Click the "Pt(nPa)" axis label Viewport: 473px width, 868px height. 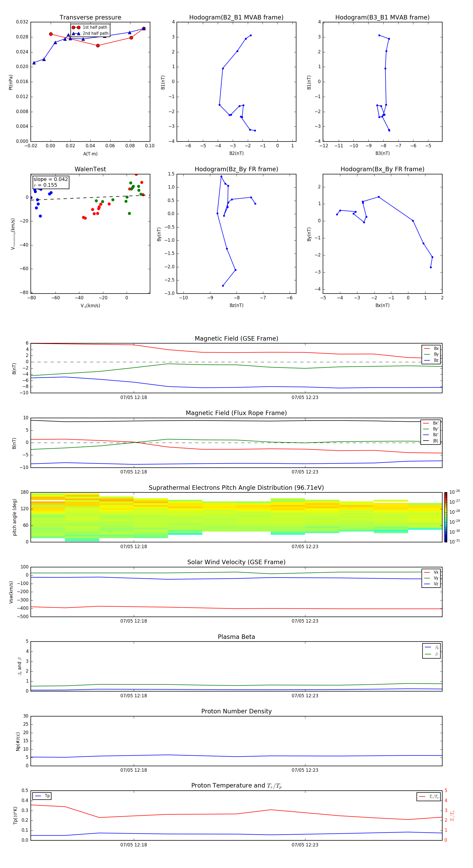[11, 82]
